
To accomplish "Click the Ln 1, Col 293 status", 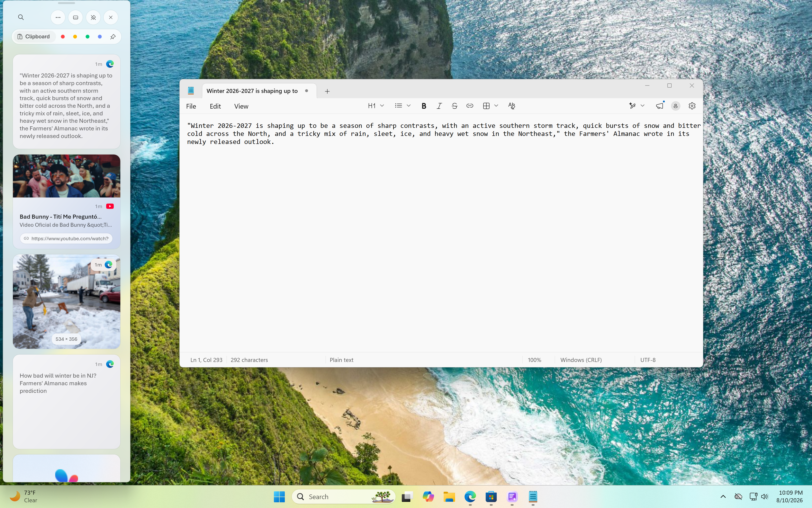I will point(206,360).
